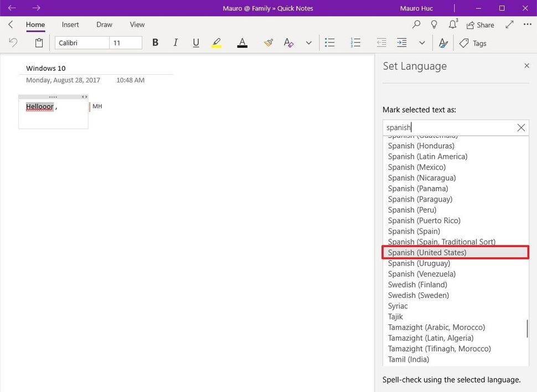
Task: Open the Tags picker
Action: click(x=473, y=43)
